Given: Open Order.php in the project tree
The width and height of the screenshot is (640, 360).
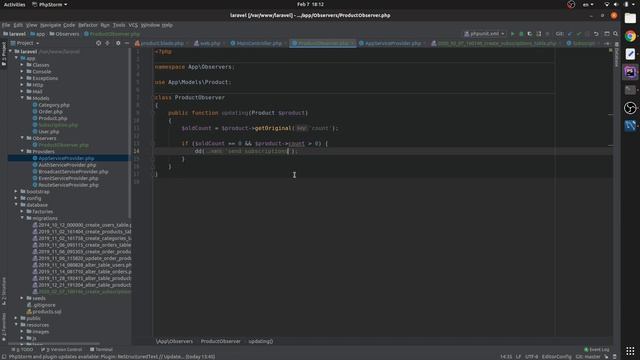Looking at the screenshot, I should (x=51, y=111).
